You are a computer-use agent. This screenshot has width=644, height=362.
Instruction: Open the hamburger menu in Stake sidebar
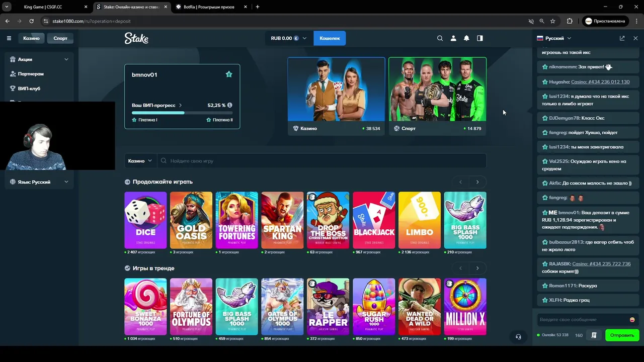[9, 38]
